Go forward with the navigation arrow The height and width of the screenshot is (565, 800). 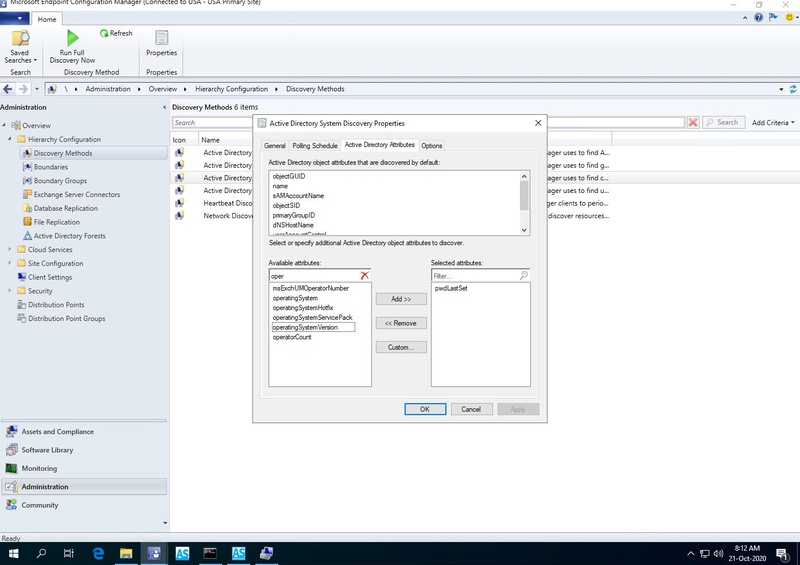pos(23,89)
